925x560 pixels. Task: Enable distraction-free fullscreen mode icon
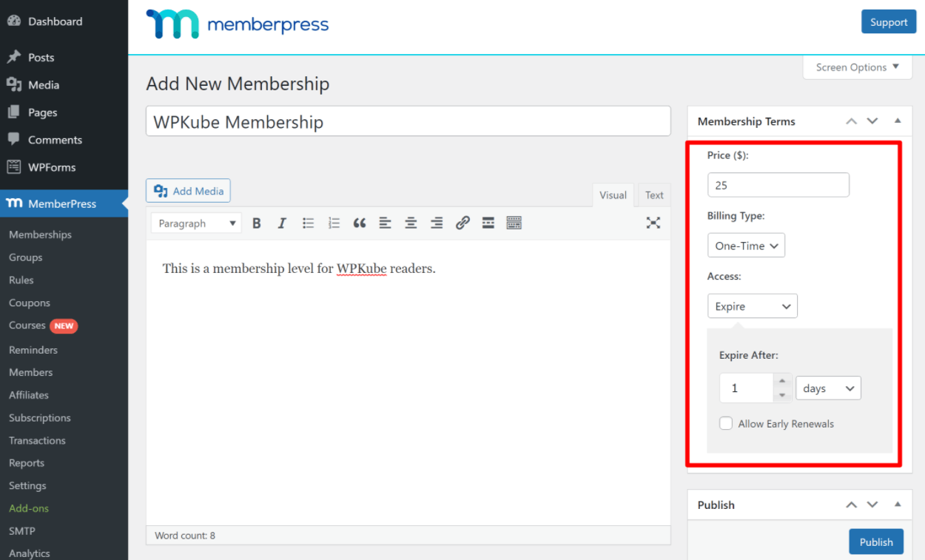tap(653, 223)
